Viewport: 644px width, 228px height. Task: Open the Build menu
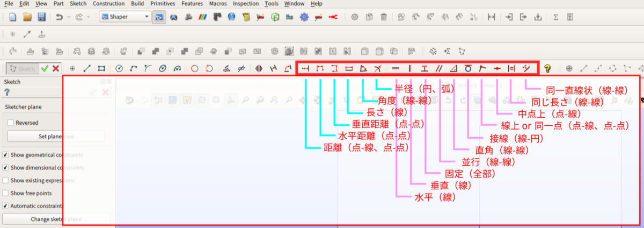pyautogui.click(x=137, y=3)
